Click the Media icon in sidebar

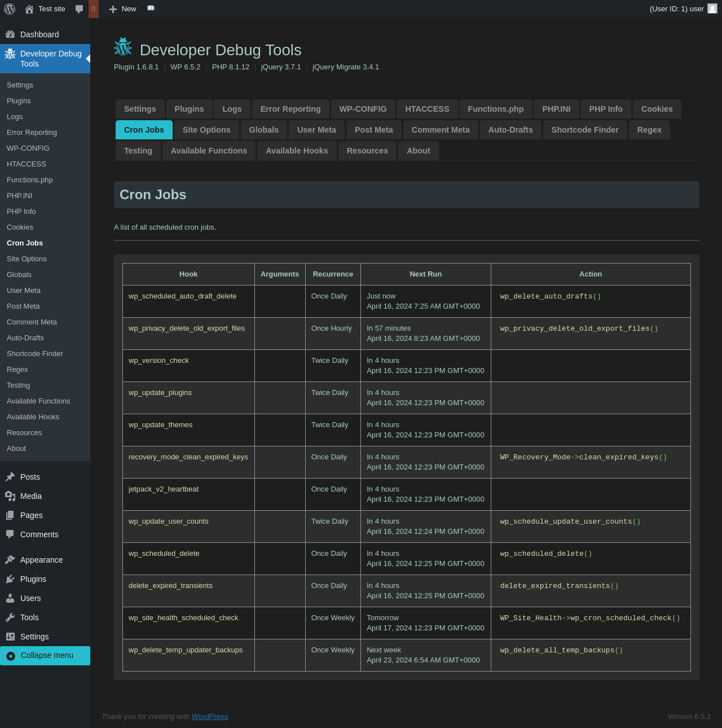click(10, 496)
